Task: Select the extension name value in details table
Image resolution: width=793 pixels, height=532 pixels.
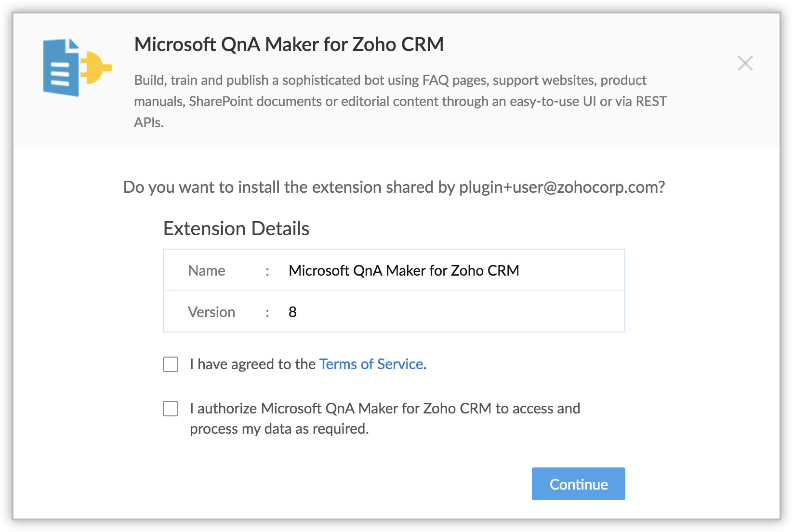Action: 404,271
